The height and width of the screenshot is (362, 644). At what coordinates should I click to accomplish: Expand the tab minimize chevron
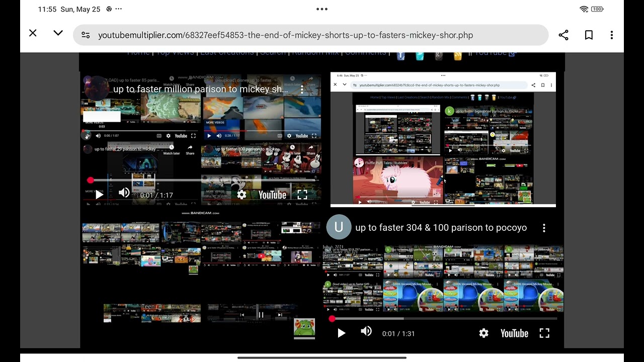coord(58,33)
